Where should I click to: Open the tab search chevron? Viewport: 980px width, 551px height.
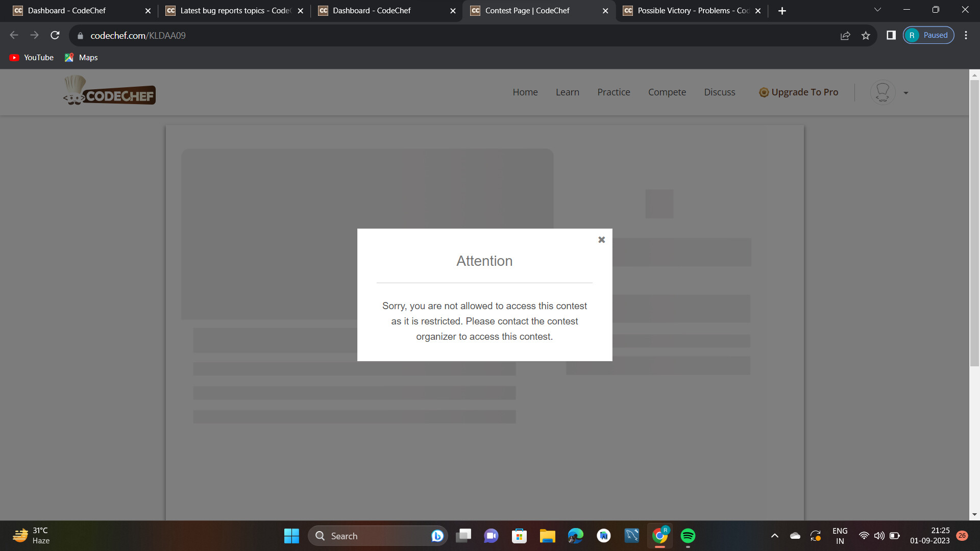click(877, 10)
